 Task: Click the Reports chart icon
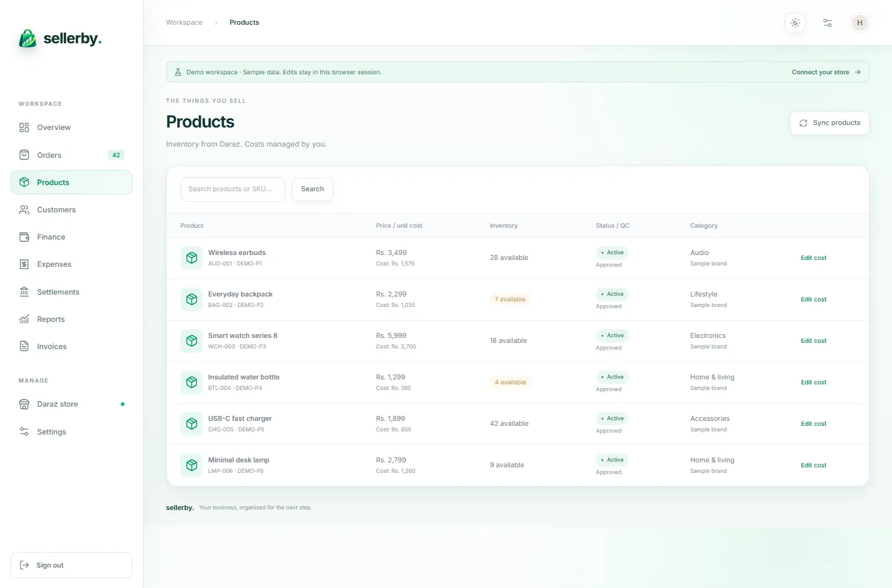[24, 319]
